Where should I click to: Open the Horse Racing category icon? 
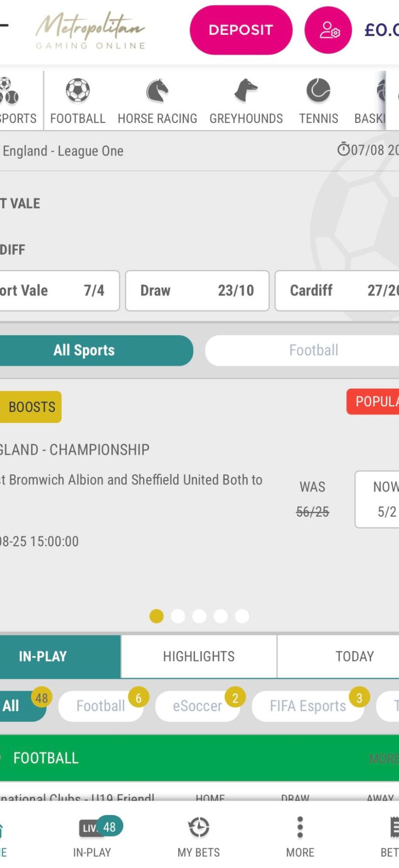157,91
